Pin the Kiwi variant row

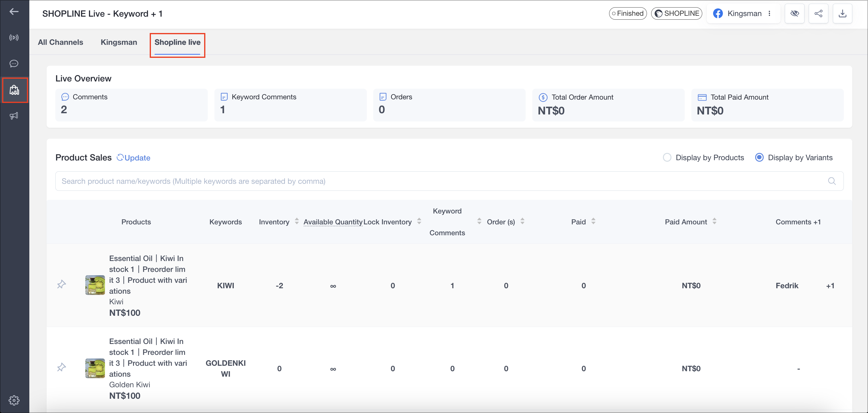pyautogui.click(x=61, y=284)
